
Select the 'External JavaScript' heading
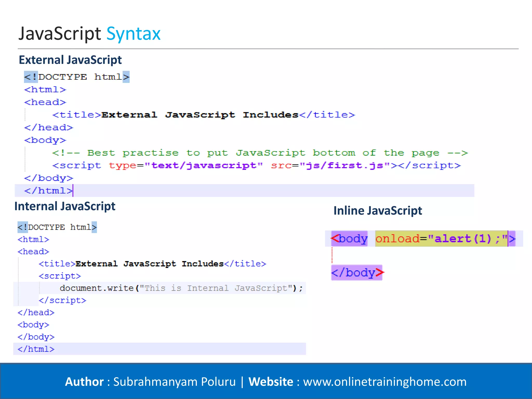[70, 60]
